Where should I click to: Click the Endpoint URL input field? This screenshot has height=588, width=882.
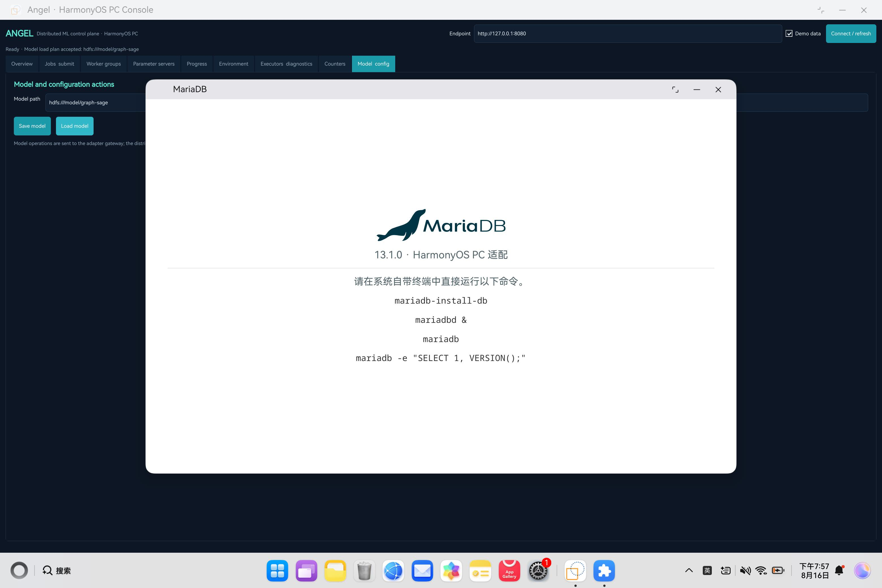point(628,33)
